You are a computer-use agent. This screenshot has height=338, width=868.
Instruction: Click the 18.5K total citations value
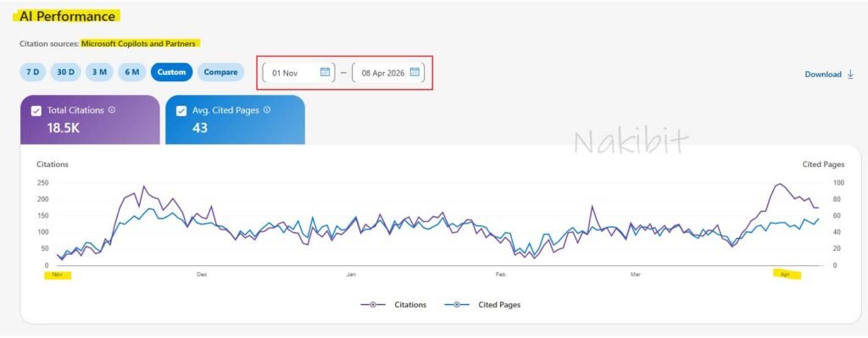point(64,129)
